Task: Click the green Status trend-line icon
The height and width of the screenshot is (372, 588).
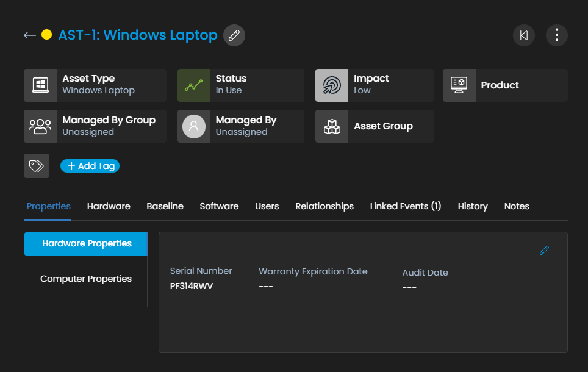Action: coord(194,85)
